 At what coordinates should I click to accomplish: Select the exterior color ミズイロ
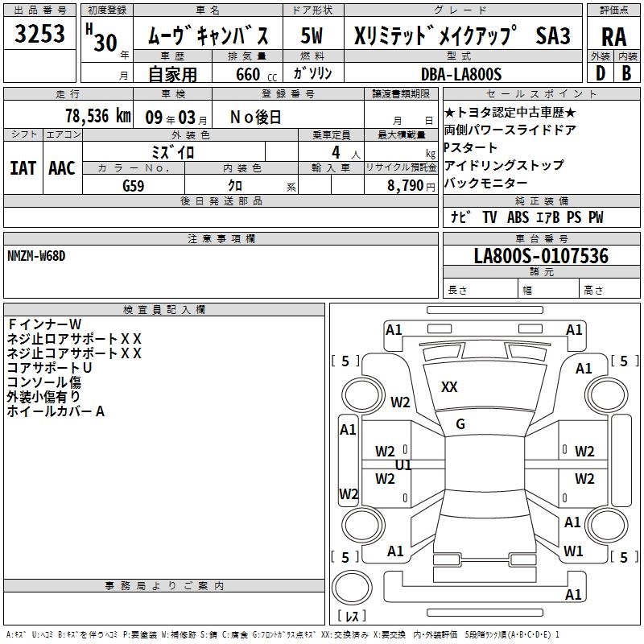172,152
